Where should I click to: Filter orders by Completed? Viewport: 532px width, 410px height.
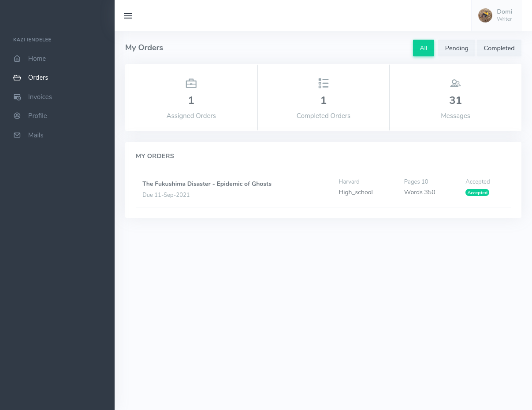pos(499,48)
